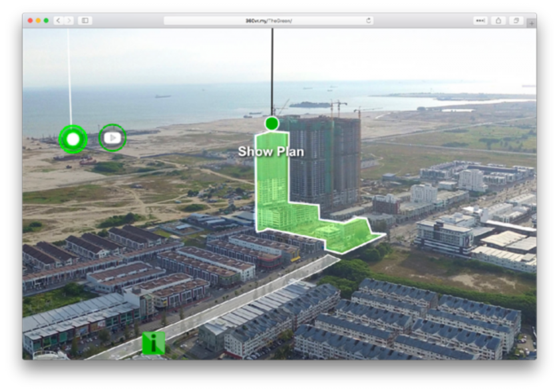Click the address bar showing the 360vr URL
The width and height of the screenshot is (559, 392).
268,21
